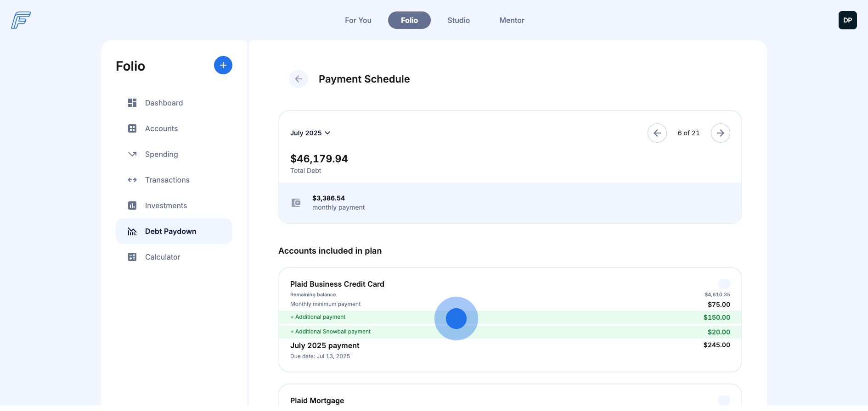
Task: Expand the July 2025 month dropdown
Action: (x=310, y=133)
